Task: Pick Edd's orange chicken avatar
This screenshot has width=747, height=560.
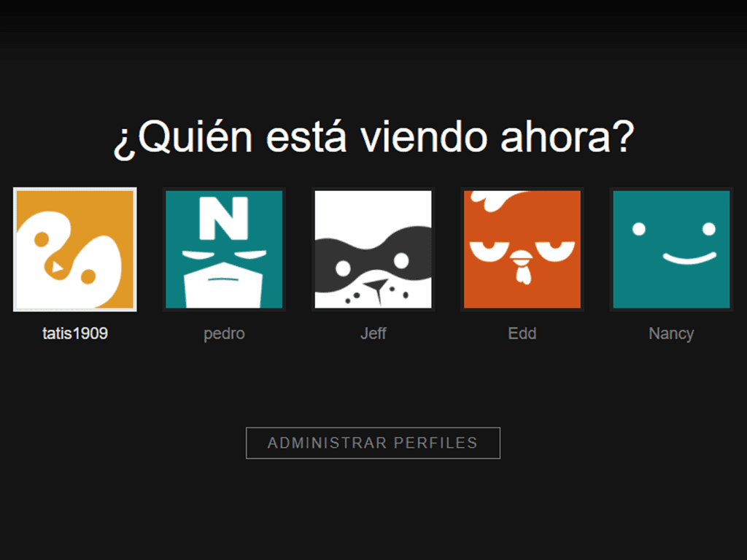Action: click(522, 249)
